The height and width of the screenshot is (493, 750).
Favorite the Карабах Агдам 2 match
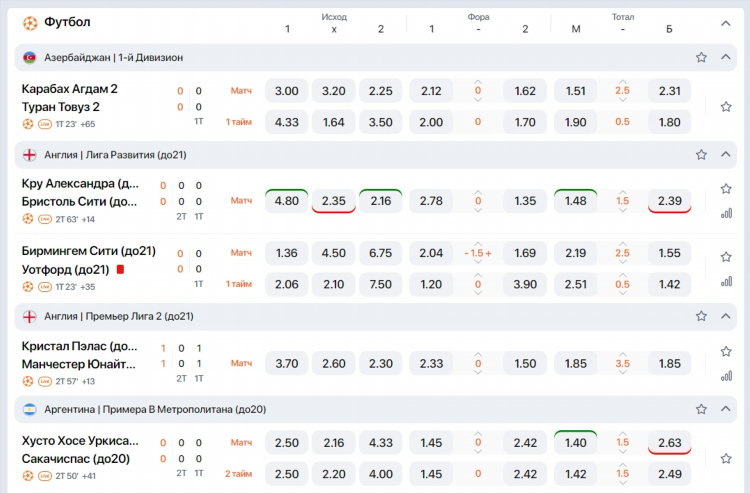(726, 107)
